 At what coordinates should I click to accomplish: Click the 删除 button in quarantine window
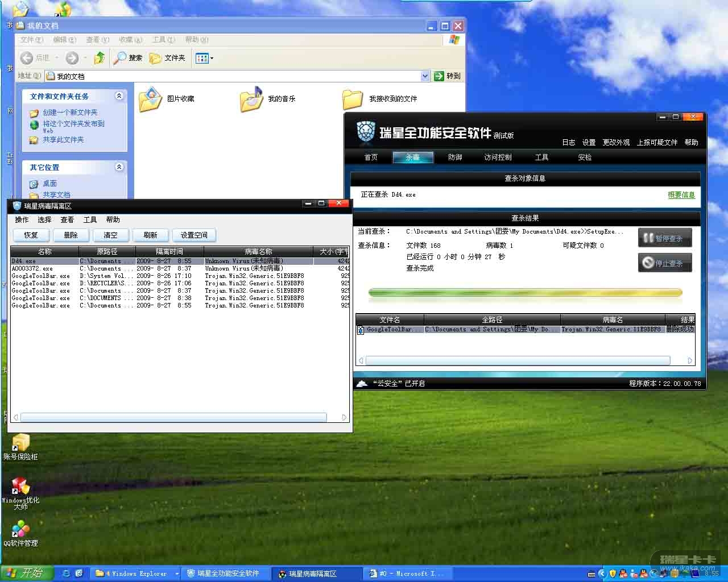pyautogui.click(x=71, y=235)
